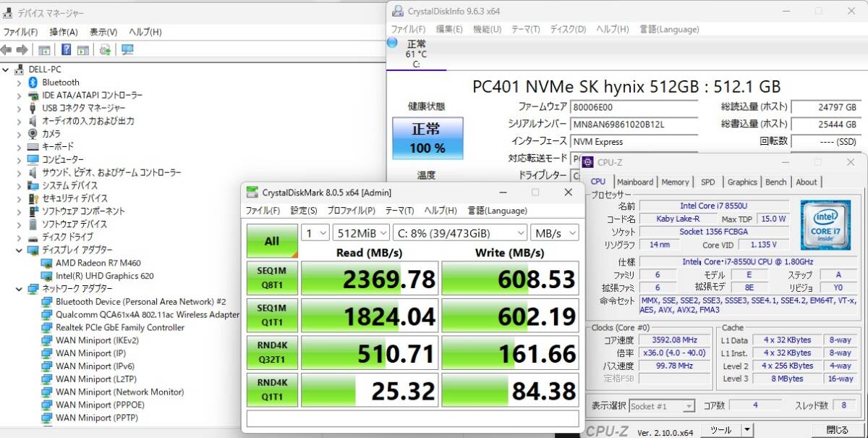Viewport: 868px width, 438px height.
Task: Click the firmware field 80006E00
Action: 634,106
